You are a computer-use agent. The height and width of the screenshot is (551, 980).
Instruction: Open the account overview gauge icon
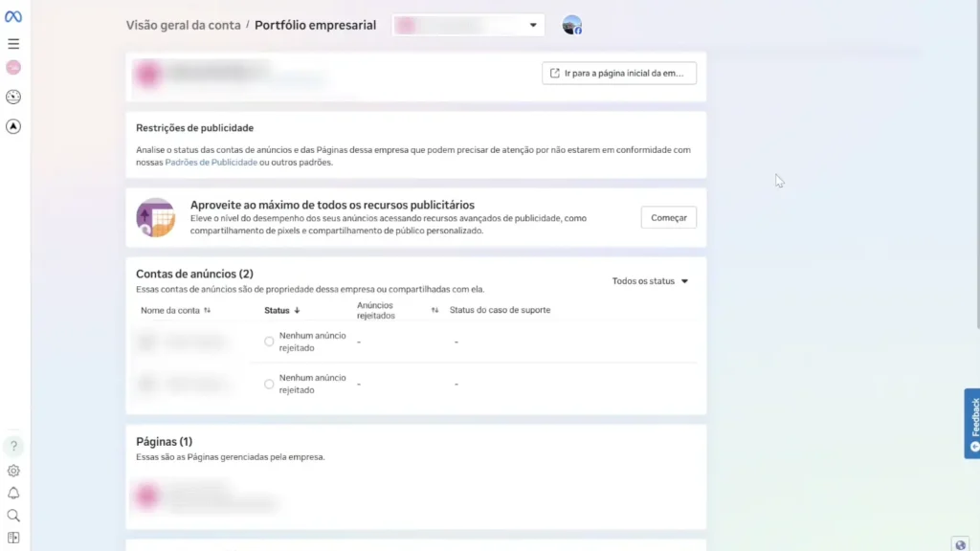tap(13, 97)
